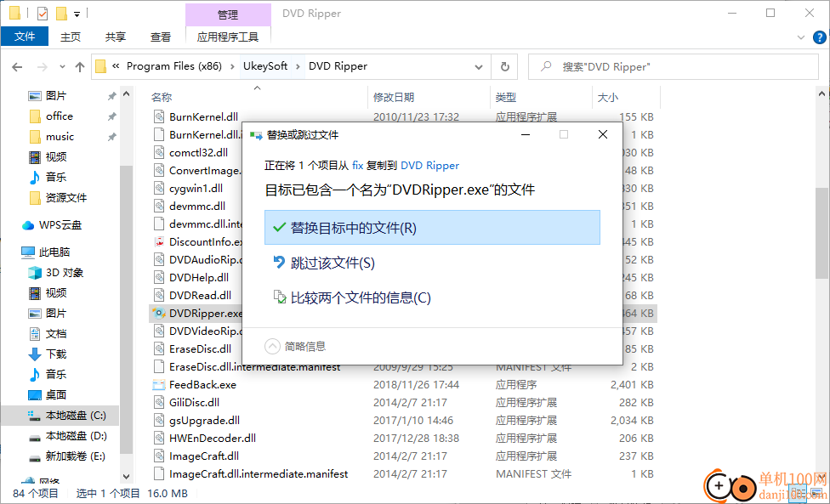
Task: Refresh the current folder view
Action: pos(505,66)
